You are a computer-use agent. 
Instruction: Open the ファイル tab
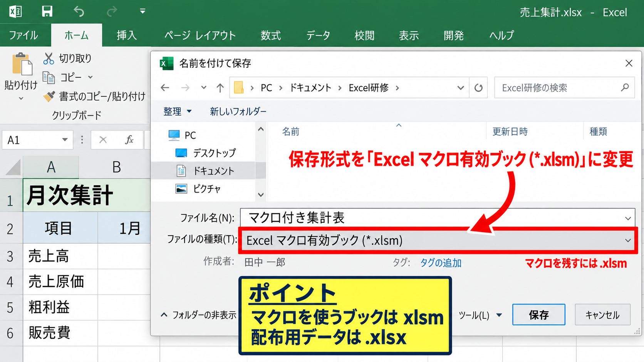23,35
